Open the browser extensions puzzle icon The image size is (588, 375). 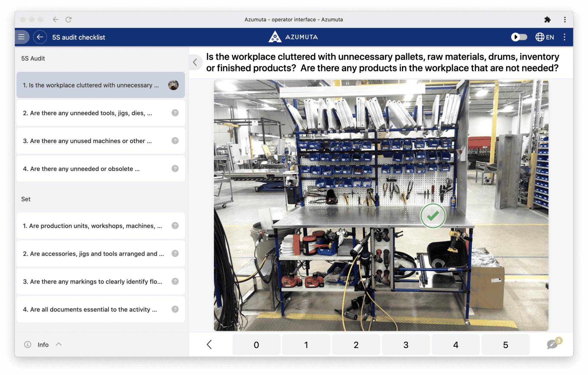(548, 19)
